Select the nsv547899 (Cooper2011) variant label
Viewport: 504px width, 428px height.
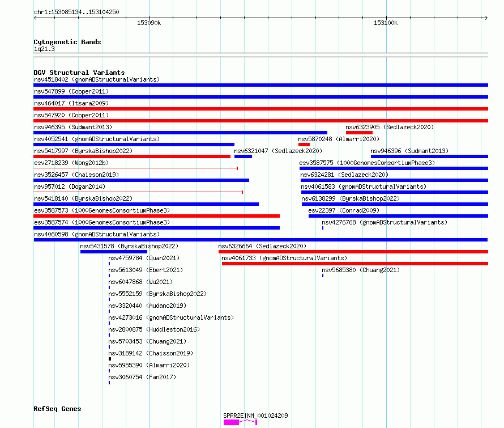click(71, 91)
